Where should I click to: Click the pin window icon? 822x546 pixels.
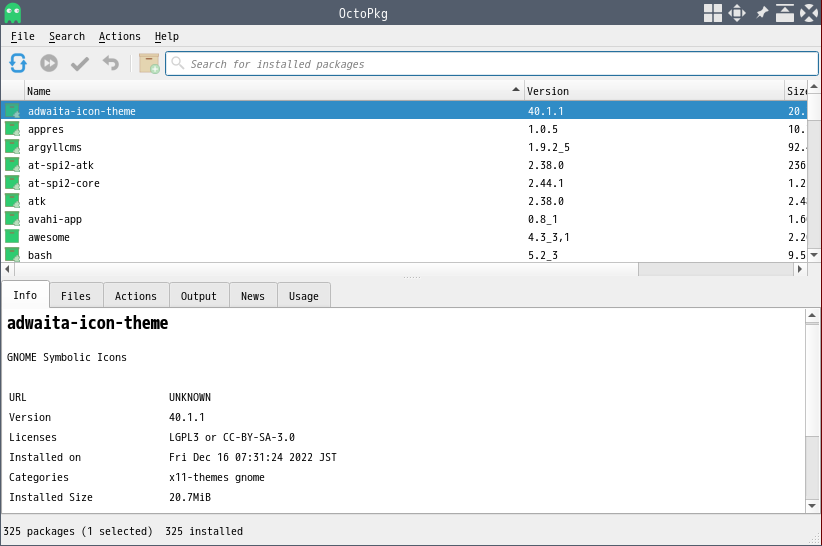(761, 13)
